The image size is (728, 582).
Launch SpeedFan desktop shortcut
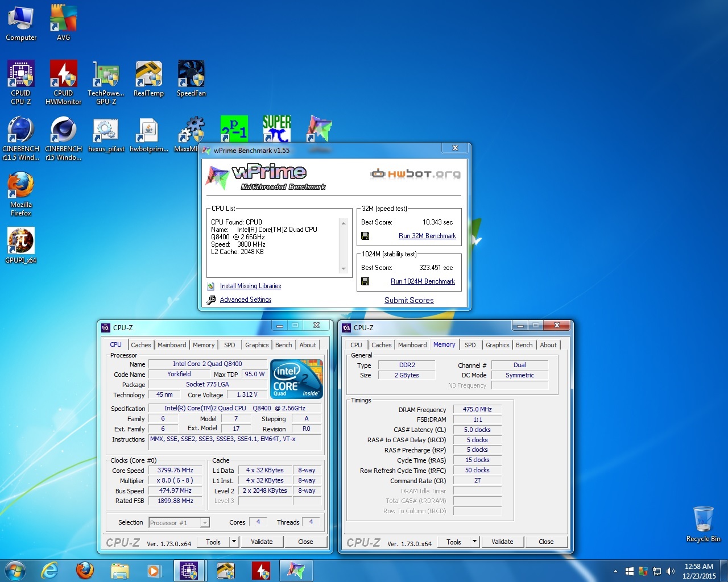pyautogui.click(x=191, y=80)
